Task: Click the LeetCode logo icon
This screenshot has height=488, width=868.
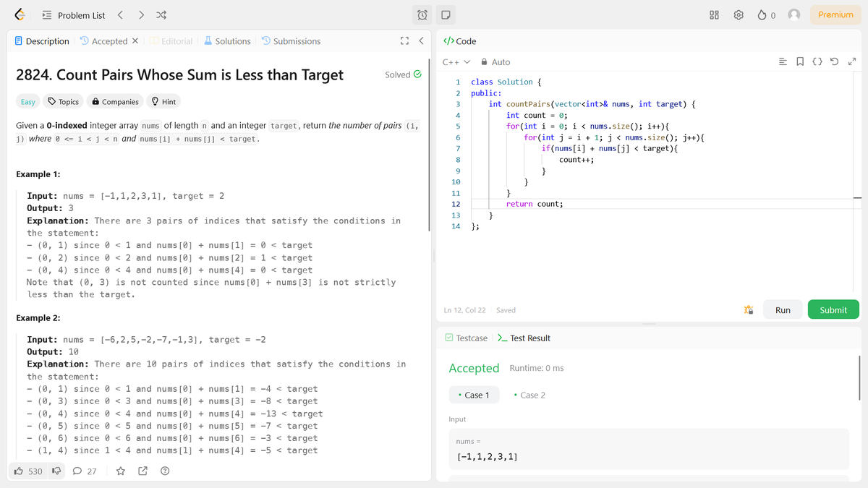Action: tap(20, 14)
